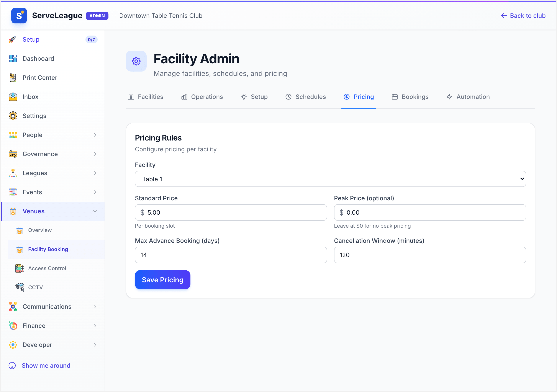
Task: Click the 0/7 setup progress badge
Action: pyautogui.click(x=92, y=39)
